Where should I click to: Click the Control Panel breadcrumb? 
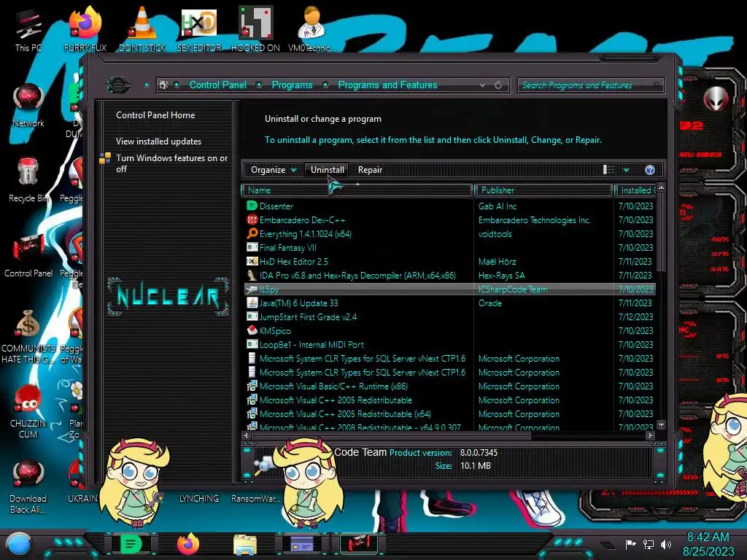coord(217,85)
